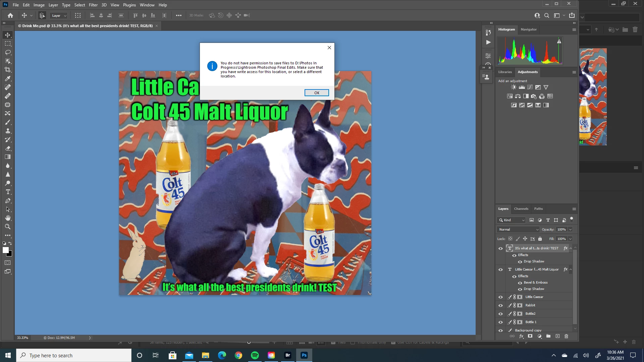Hide the Rabbit layer

coord(500,305)
